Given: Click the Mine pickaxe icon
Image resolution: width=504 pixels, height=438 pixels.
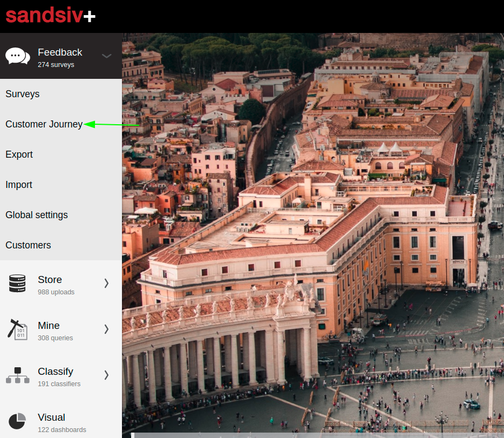Looking at the screenshot, I should (17, 329).
